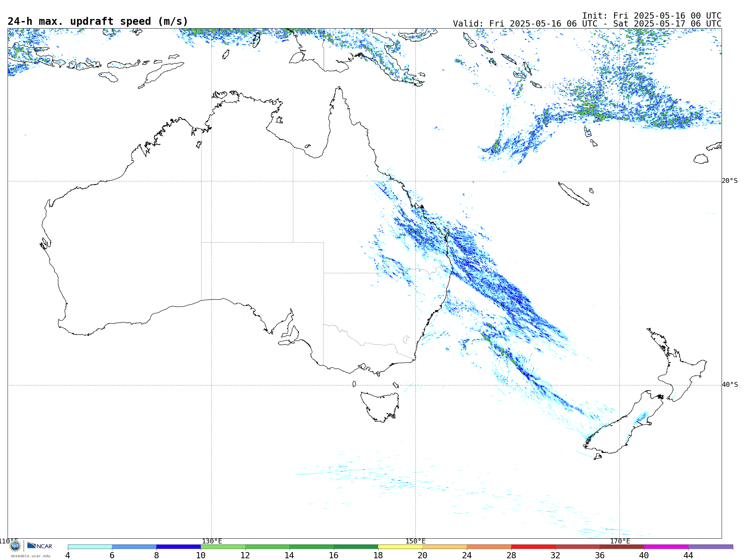Click Tasmania on the map
The width and height of the screenshot is (744, 560).
pos(380,406)
